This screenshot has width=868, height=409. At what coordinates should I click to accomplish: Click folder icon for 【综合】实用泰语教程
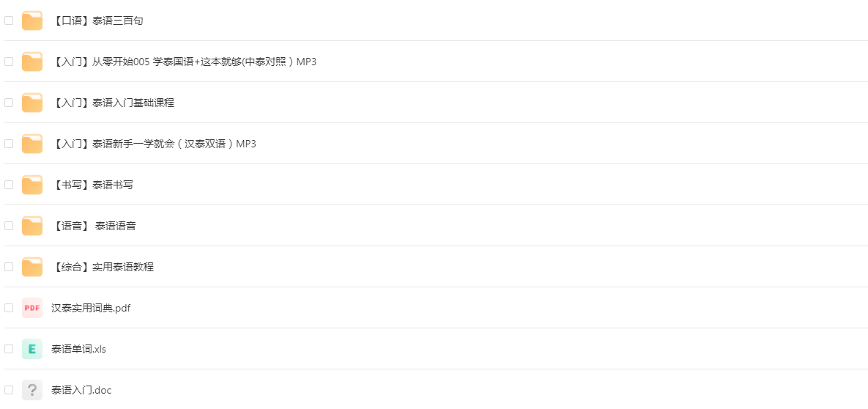click(x=32, y=267)
